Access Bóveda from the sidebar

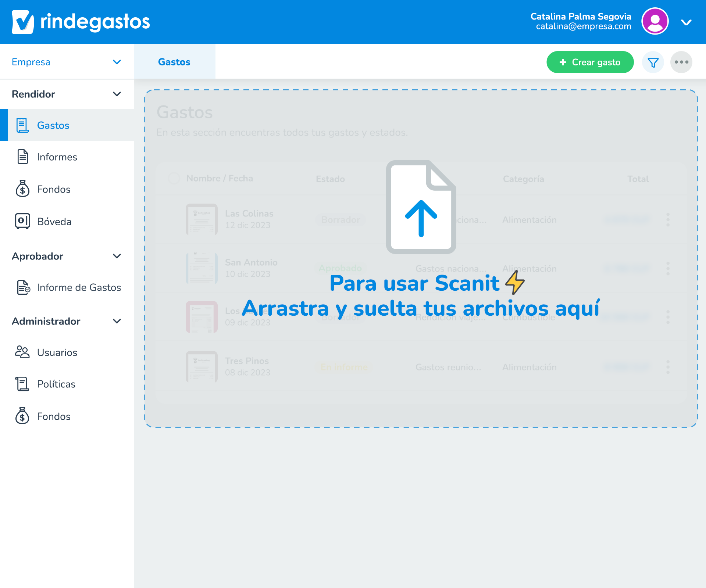click(54, 222)
